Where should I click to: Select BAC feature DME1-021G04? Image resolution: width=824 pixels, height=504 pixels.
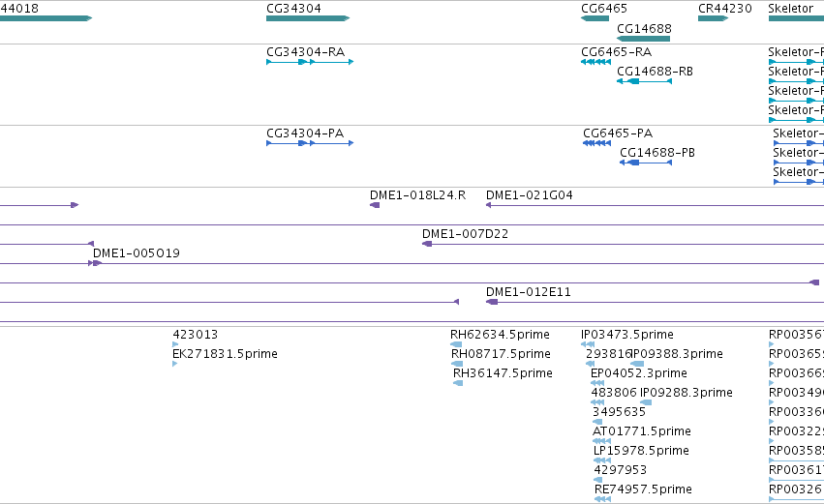click(x=655, y=205)
